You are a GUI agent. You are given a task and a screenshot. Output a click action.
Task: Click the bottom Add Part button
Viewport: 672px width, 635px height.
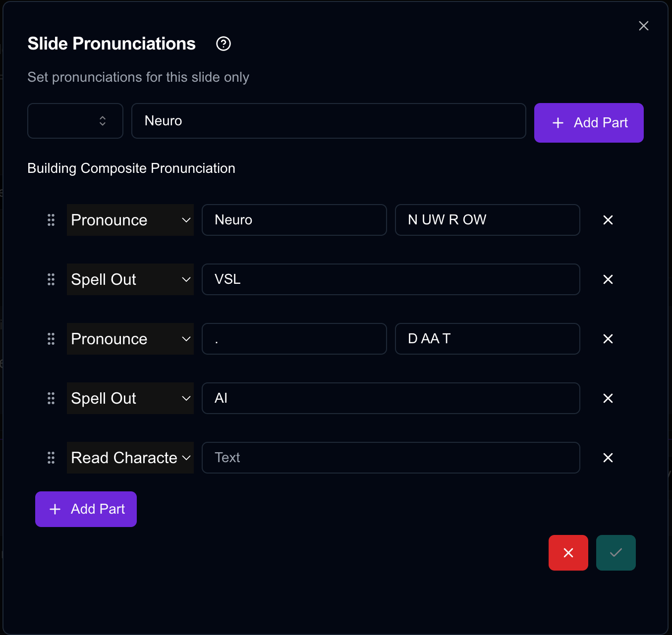[86, 509]
